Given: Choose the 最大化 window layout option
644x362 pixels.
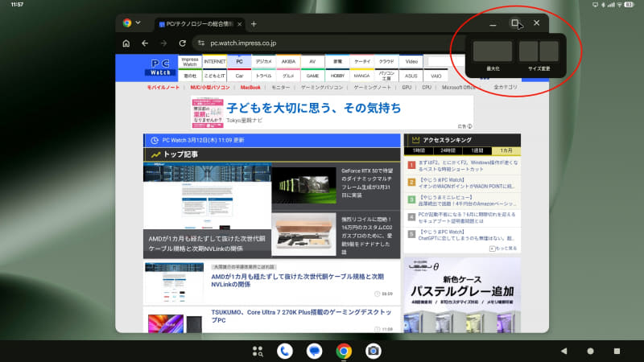Looking at the screenshot, I should point(493,51).
